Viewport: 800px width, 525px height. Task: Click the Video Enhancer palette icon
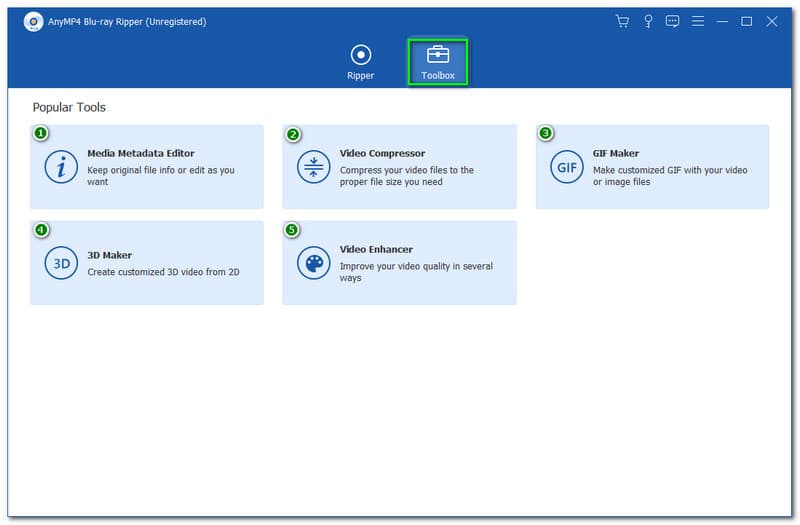coord(313,263)
